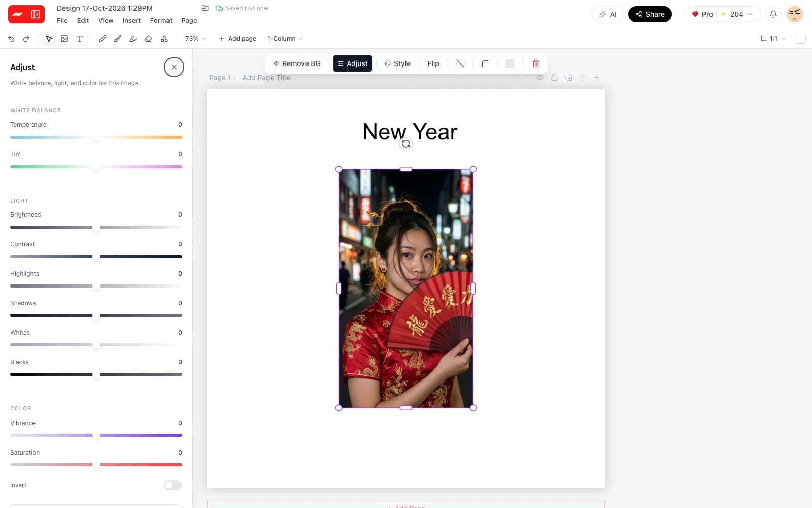Toggle the sidebar panel logo button
812x508 pixels.
26,14
